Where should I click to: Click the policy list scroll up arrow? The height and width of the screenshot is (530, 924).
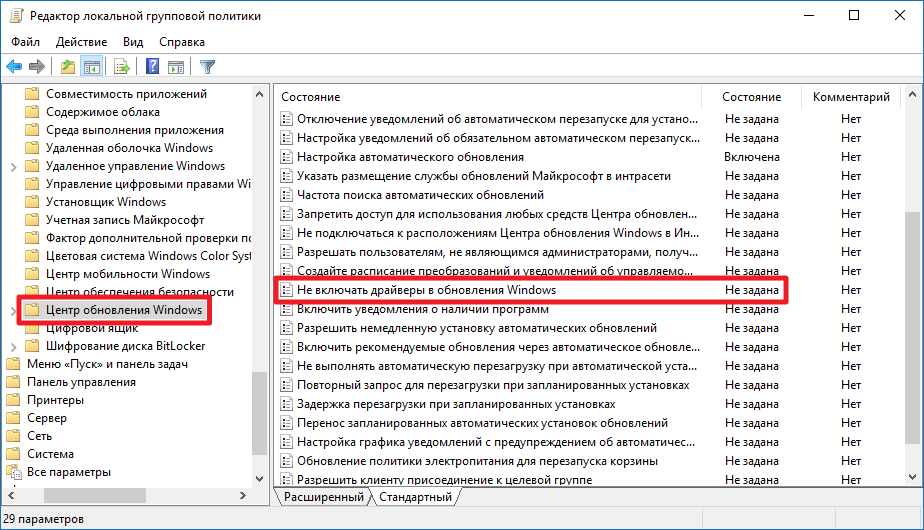point(912,94)
